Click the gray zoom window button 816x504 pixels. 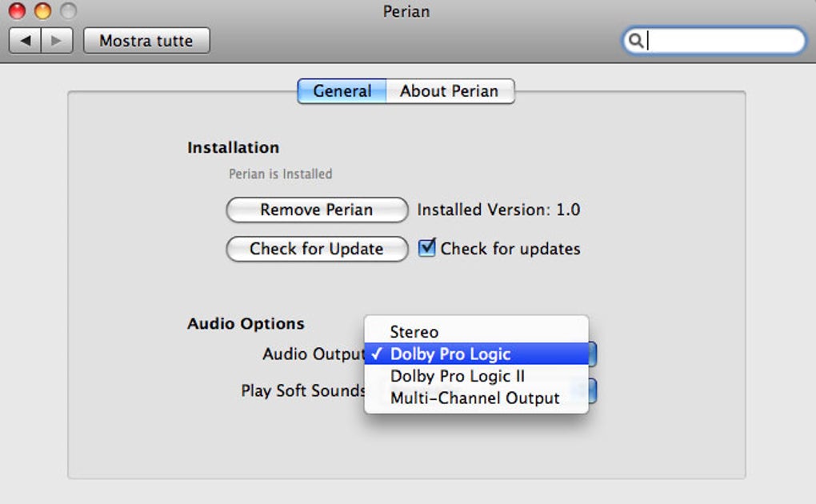click(x=68, y=12)
